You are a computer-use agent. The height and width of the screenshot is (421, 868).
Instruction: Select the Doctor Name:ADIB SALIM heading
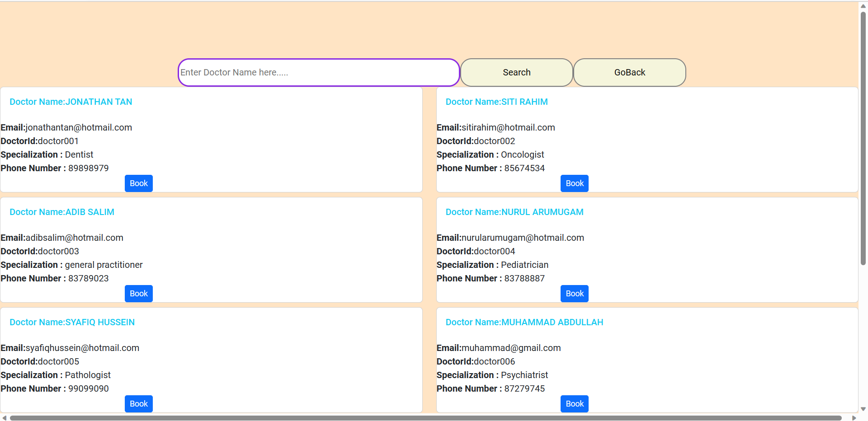click(62, 211)
